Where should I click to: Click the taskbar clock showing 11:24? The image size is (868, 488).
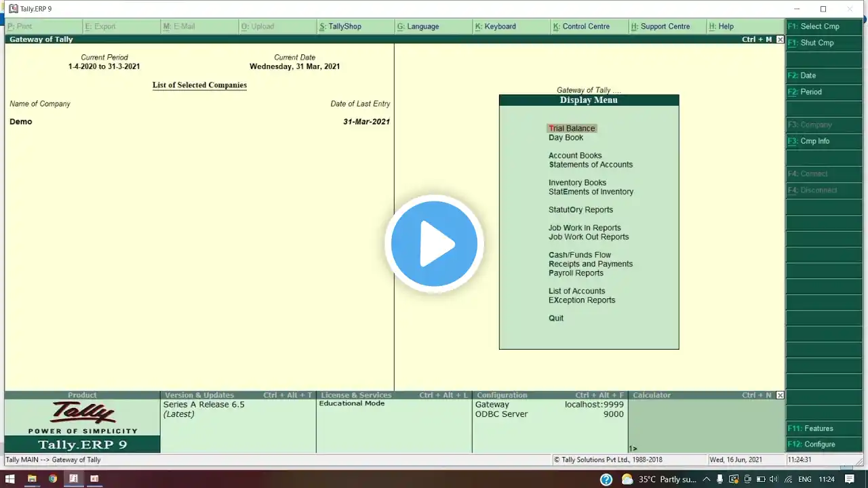(827, 479)
